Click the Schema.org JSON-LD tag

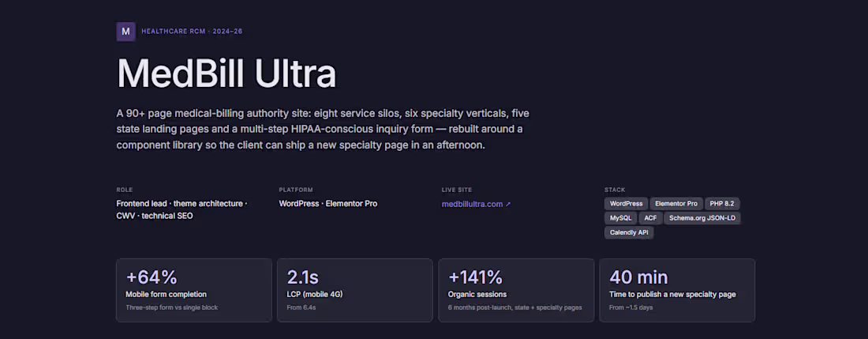pyautogui.click(x=702, y=218)
